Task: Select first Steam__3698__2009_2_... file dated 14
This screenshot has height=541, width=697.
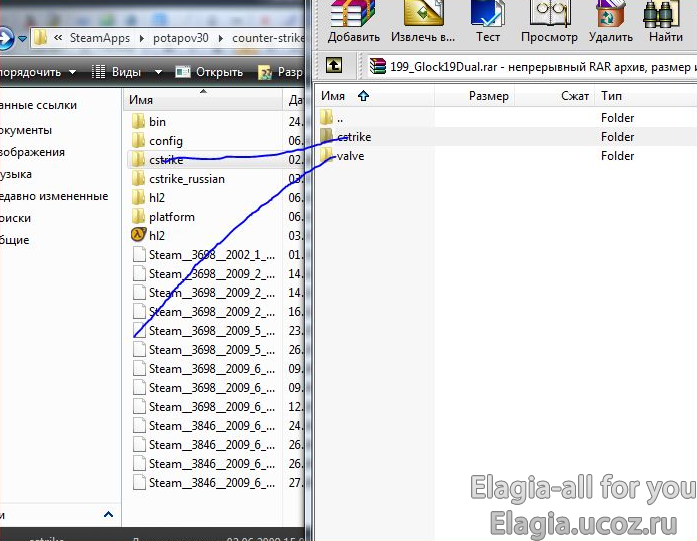Action: tap(212, 274)
